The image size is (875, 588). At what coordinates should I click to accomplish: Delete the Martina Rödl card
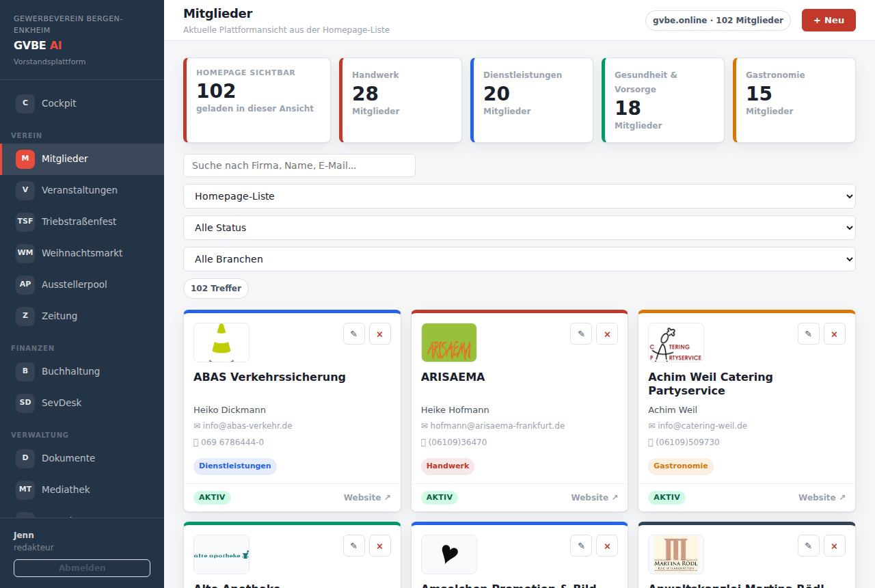pyautogui.click(x=835, y=546)
